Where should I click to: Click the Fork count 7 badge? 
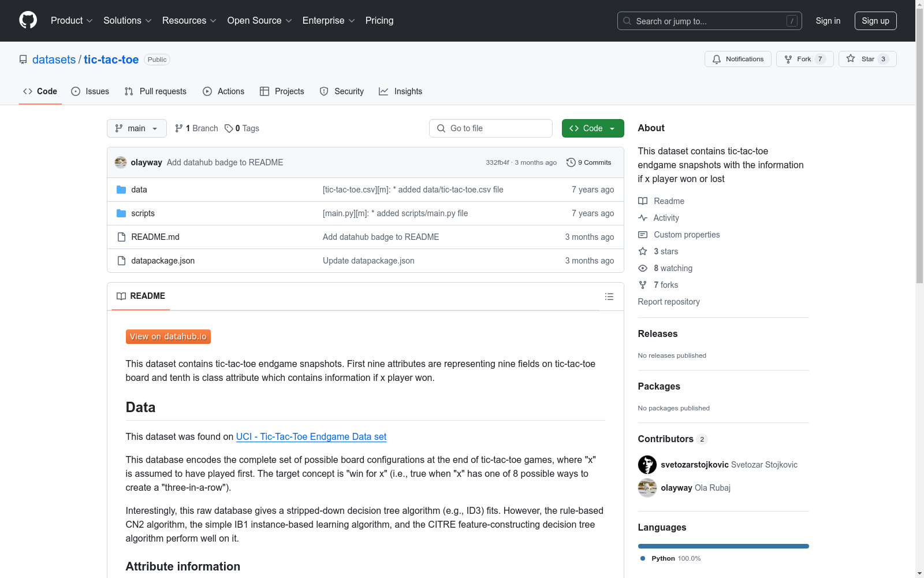[x=820, y=59]
